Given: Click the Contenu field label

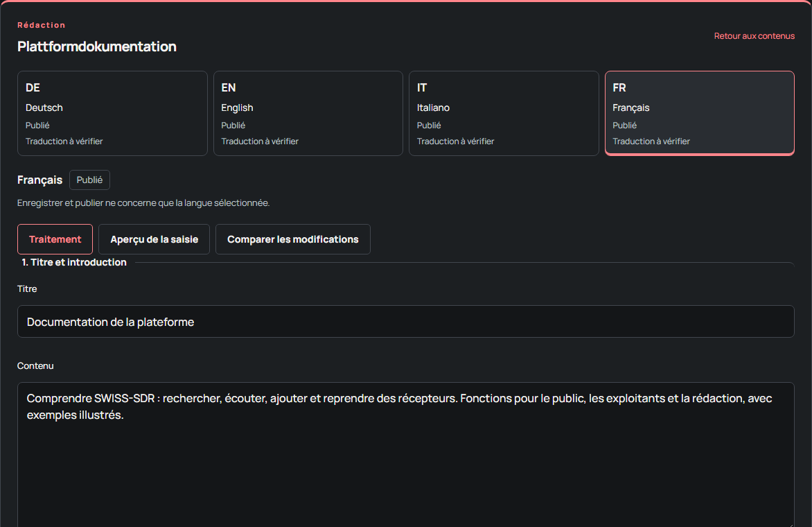Looking at the screenshot, I should tap(35, 365).
